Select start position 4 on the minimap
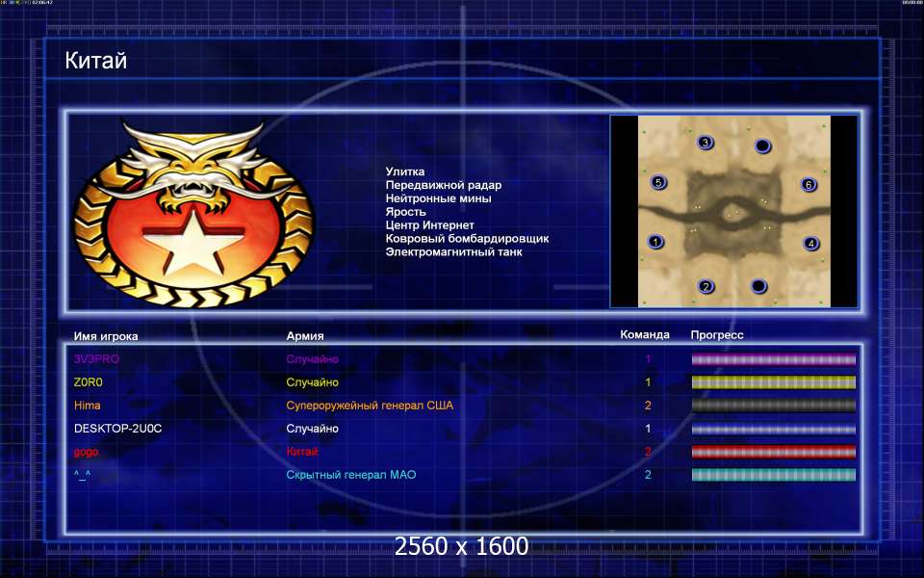Image resolution: width=924 pixels, height=578 pixels. click(810, 243)
